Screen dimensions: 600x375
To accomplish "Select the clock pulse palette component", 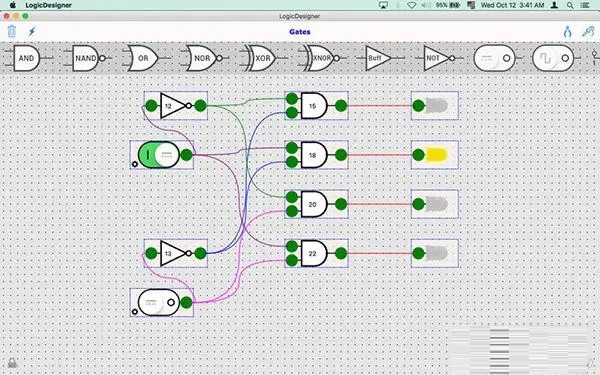I will click(x=553, y=58).
